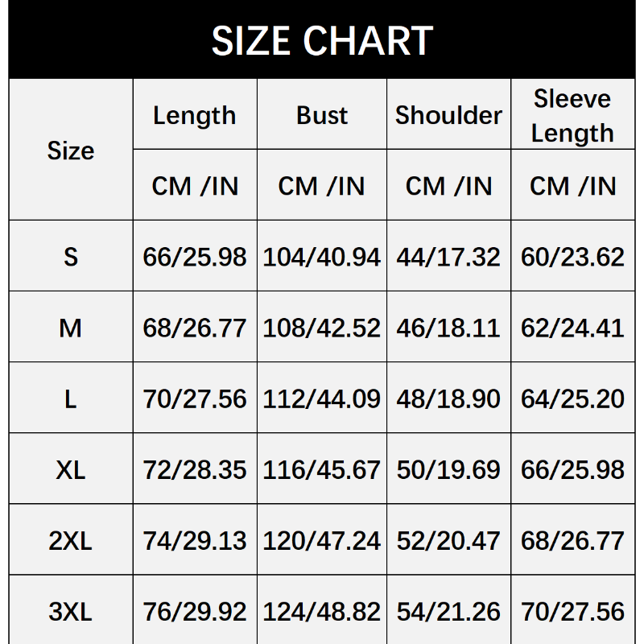This screenshot has width=644, height=644.
Task: Click the Length column header
Action: point(195,115)
